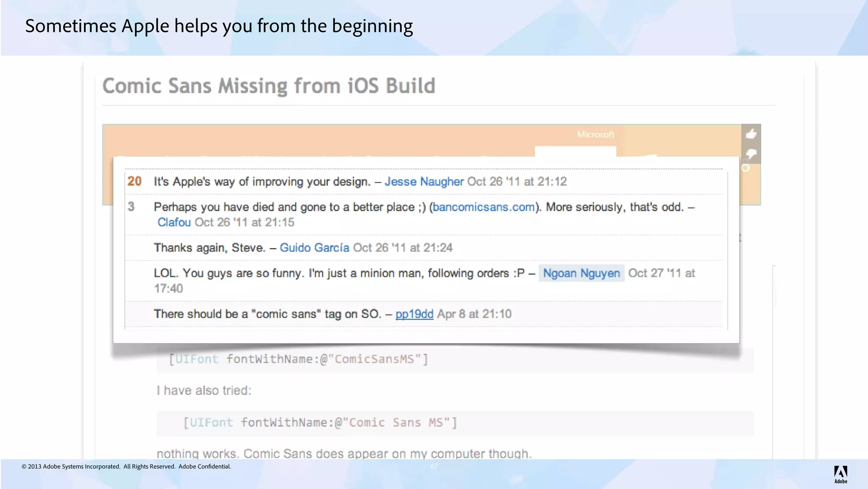Click the slide number 67 in the footer

click(434, 466)
